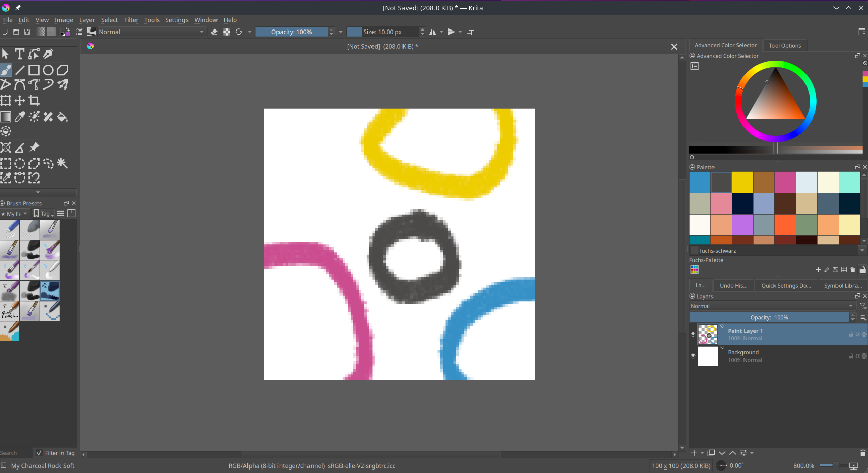The width and height of the screenshot is (868, 473).
Task: Click the Save document toolbar icon
Action: pyautogui.click(x=27, y=32)
